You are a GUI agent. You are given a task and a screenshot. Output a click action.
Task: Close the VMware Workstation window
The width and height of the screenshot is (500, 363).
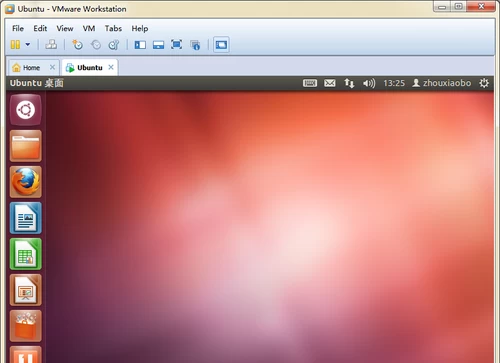point(481,6)
